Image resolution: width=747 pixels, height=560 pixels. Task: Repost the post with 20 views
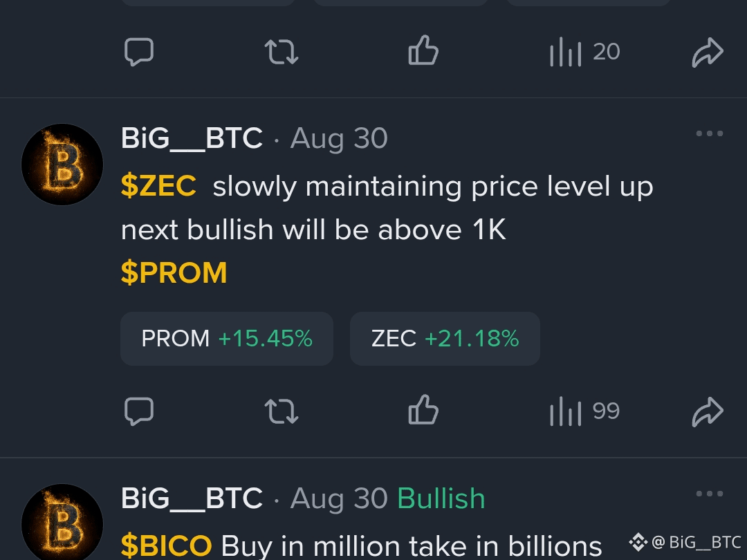[x=282, y=52]
